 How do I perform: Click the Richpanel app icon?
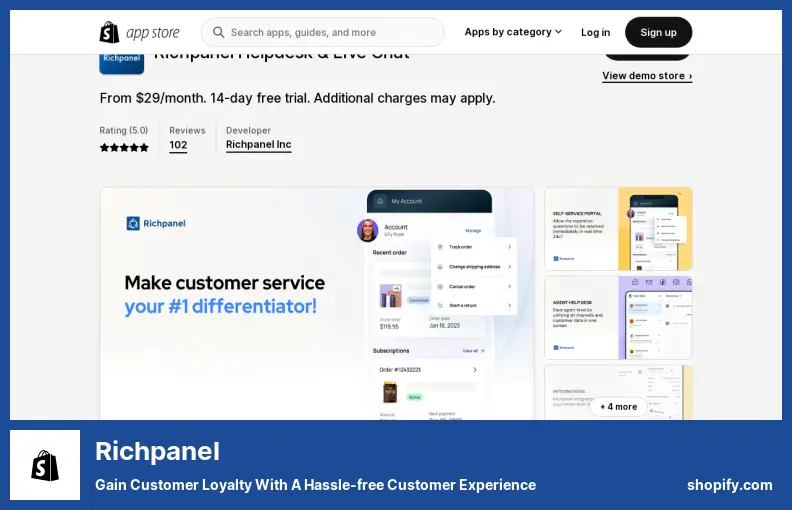(x=122, y=64)
